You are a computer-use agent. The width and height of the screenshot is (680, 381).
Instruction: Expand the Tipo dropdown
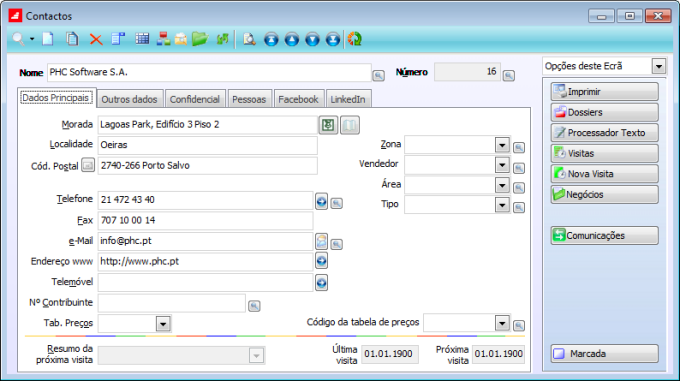pos(502,205)
